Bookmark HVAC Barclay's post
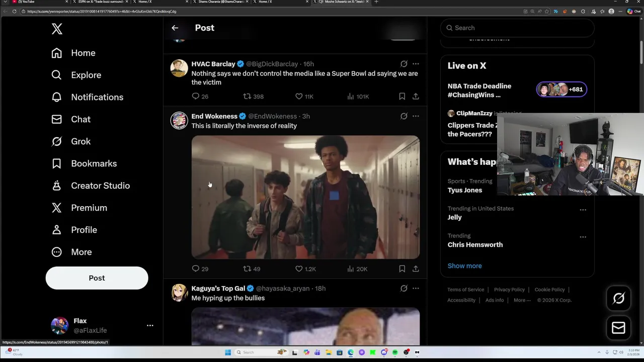 [x=402, y=96]
